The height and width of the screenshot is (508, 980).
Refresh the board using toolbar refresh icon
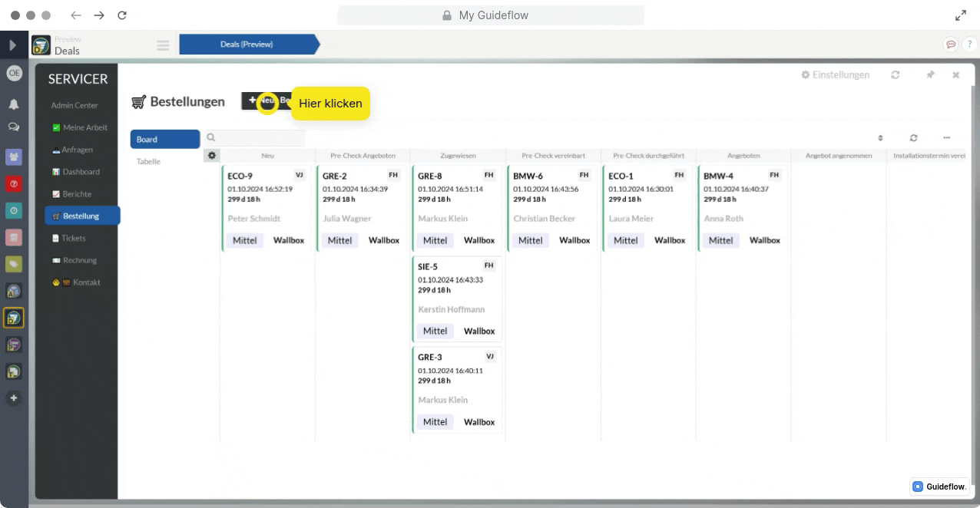coord(913,138)
